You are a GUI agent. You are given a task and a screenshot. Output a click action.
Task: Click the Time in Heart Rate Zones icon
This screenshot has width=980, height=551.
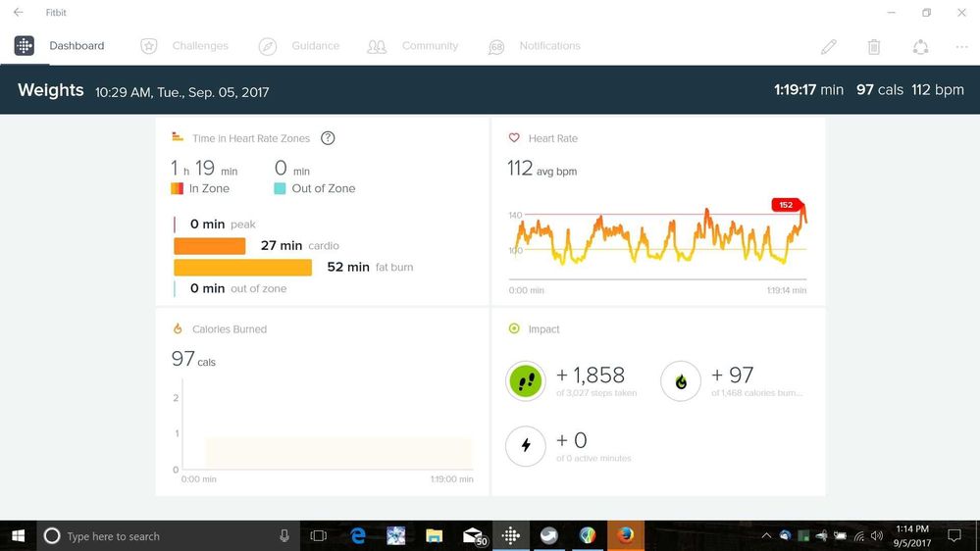pyautogui.click(x=178, y=137)
